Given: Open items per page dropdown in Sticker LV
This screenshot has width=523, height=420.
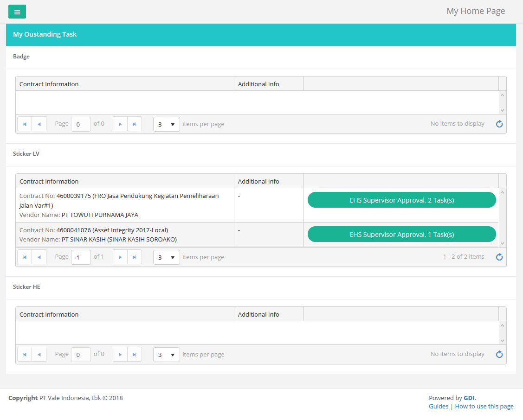Looking at the screenshot, I should pos(167,257).
